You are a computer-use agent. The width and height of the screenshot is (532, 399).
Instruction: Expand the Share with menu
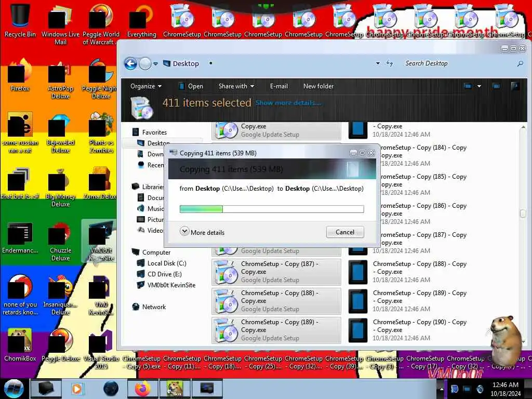[x=236, y=86]
